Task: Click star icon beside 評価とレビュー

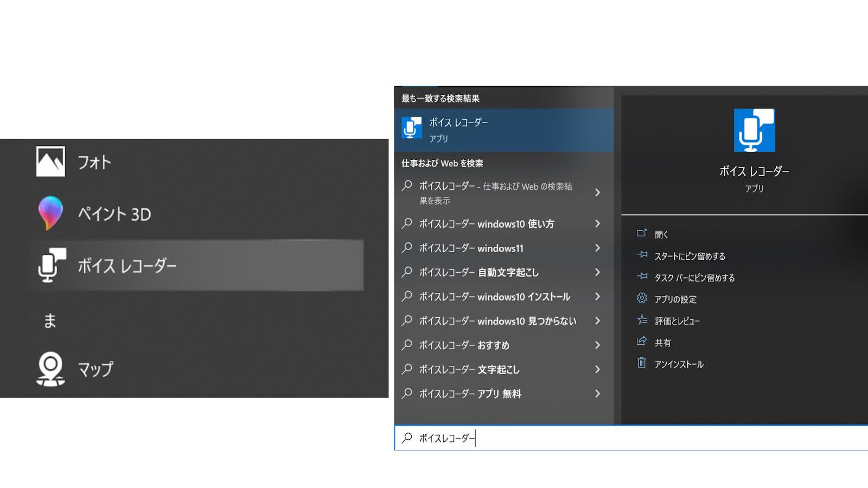Action: click(x=642, y=320)
